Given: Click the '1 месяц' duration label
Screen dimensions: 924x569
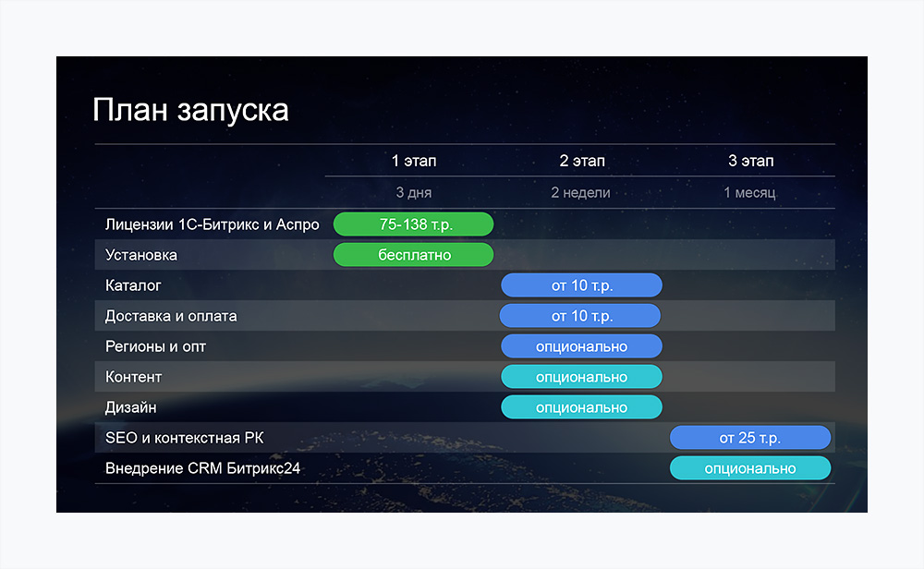Looking at the screenshot, I should (x=749, y=193).
